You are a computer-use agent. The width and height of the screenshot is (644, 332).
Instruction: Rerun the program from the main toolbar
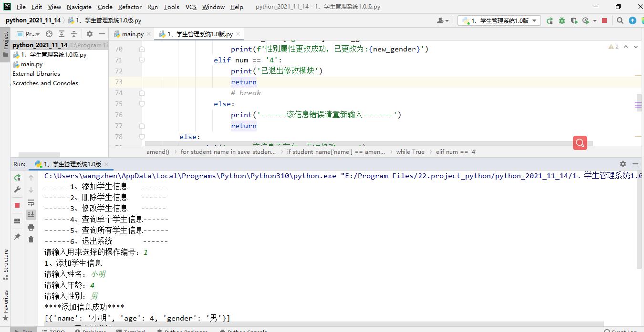(550, 20)
